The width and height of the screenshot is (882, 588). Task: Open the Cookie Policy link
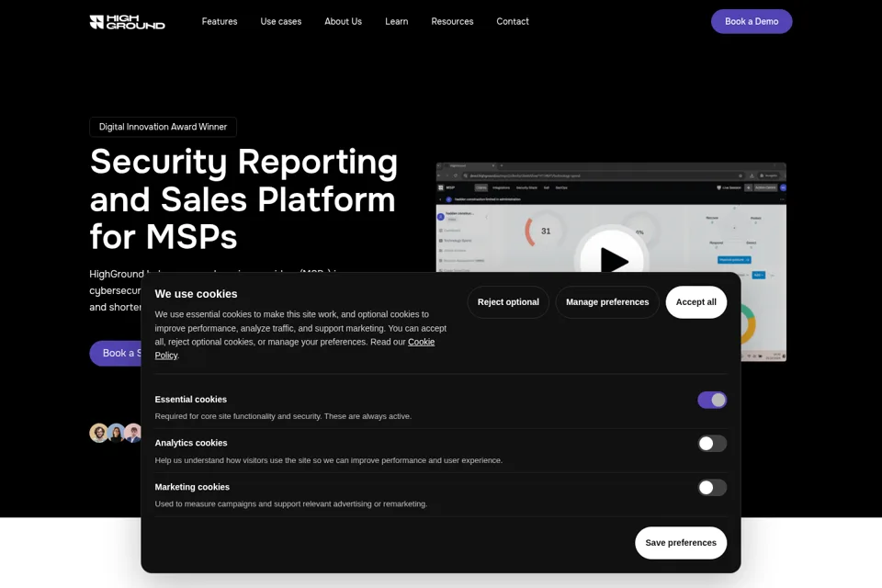click(421, 342)
